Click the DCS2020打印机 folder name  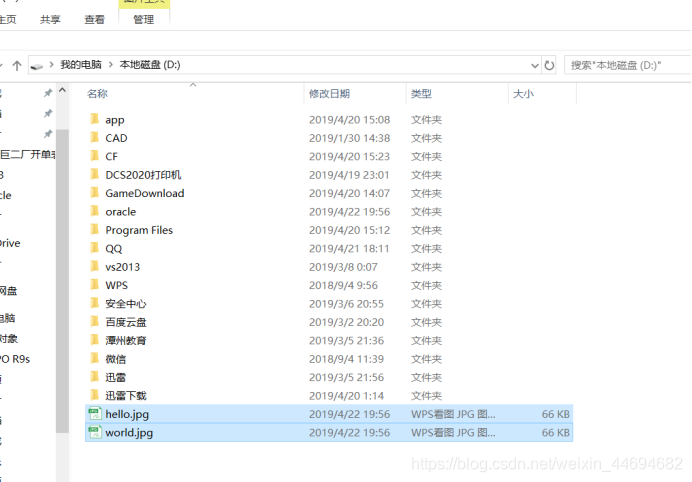click(143, 175)
